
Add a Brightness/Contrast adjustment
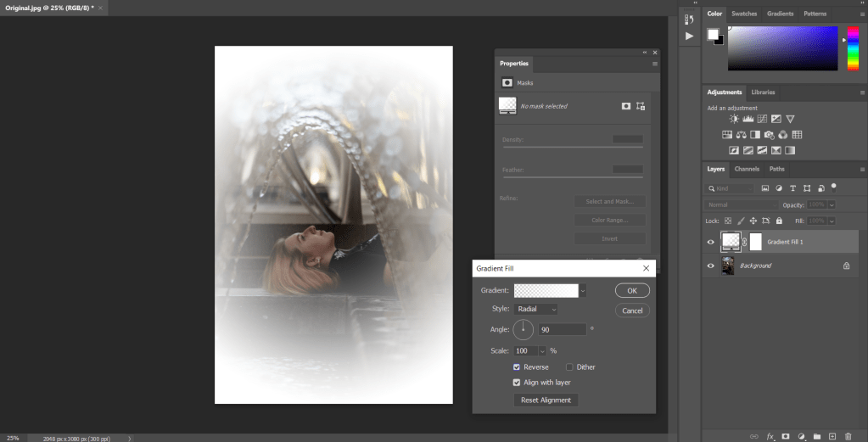pos(734,120)
